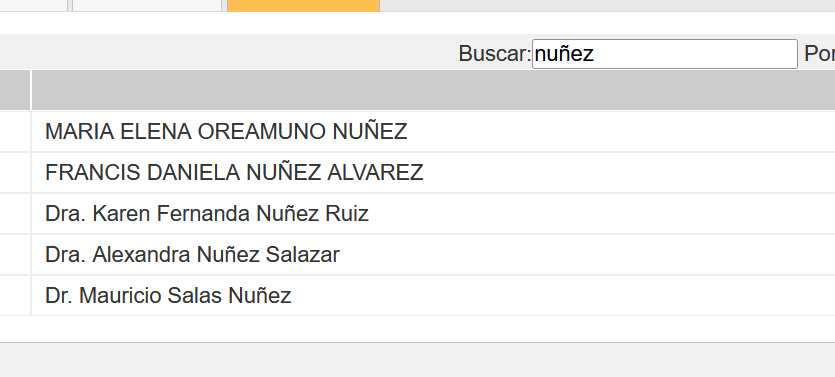Click the leftmost partially visible tab
This screenshot has width=835, height=377.
34,5
